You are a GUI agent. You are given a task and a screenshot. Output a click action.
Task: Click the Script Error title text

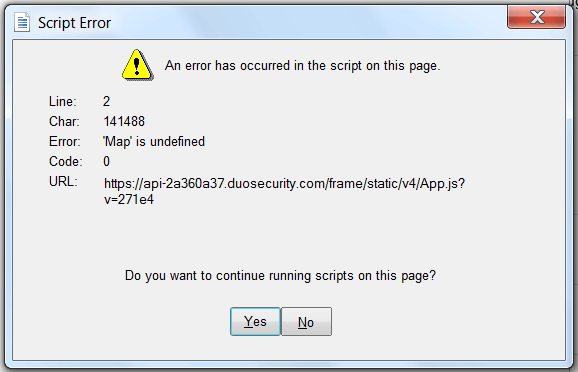[74, 23]
